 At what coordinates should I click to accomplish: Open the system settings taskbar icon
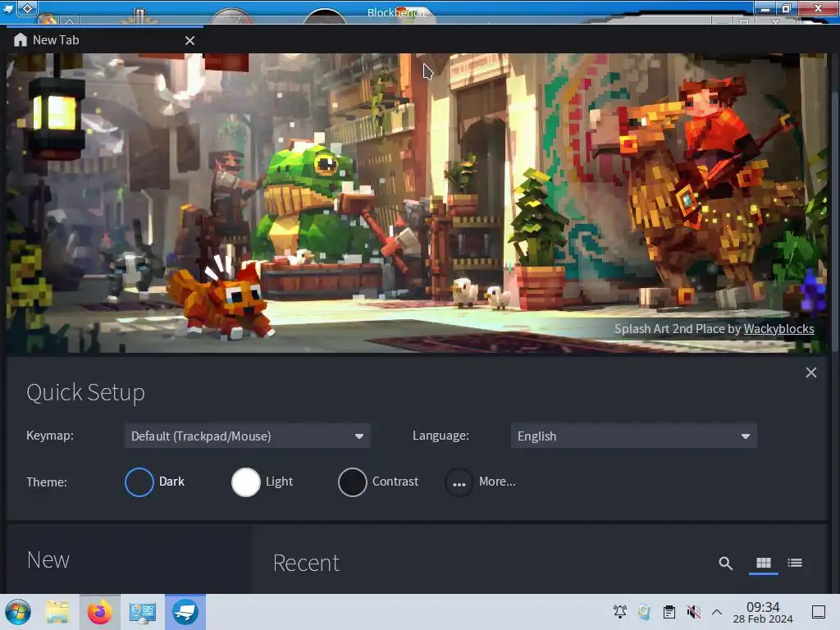click(x=142, y=612)
